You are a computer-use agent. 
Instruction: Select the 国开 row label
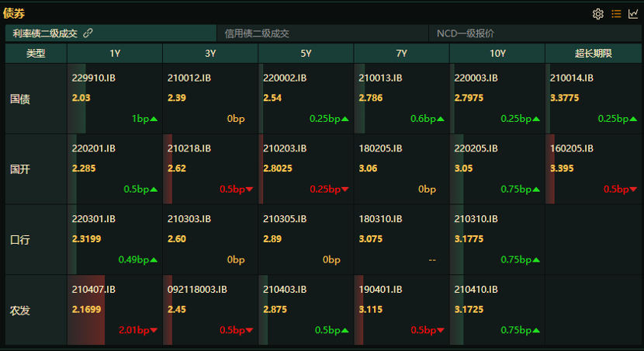pos(20,169)
